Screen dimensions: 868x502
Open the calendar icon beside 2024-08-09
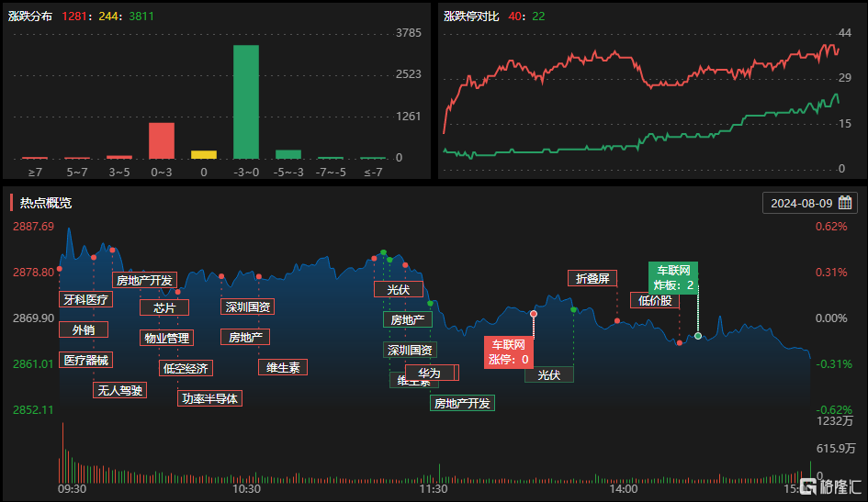coord(845,203)
